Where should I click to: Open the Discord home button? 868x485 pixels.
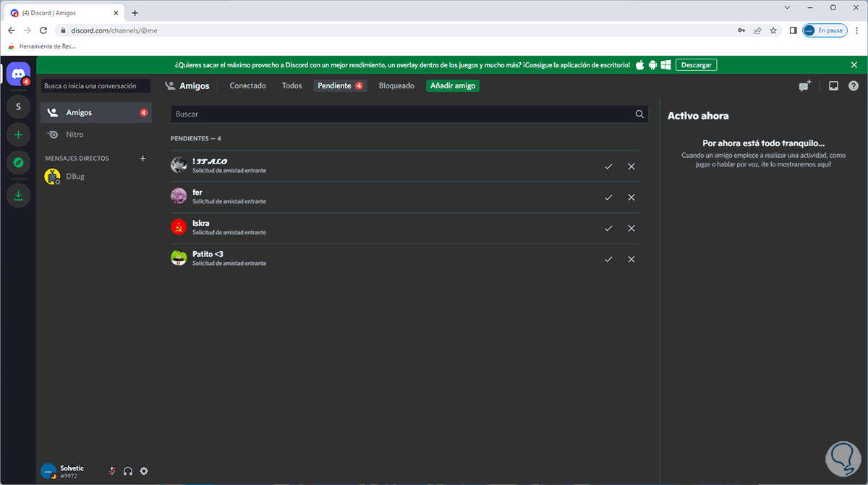pos(18,74)
